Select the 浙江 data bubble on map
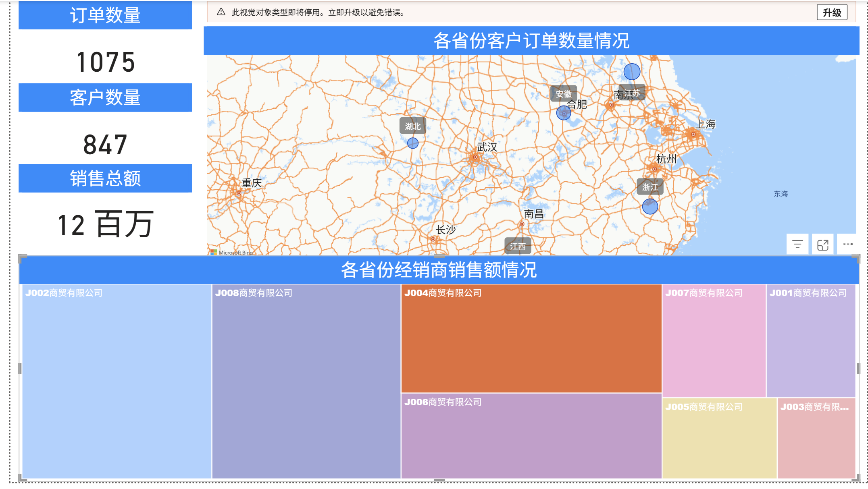Viewport: 868px width, 489px height. (x=650, y=206)
